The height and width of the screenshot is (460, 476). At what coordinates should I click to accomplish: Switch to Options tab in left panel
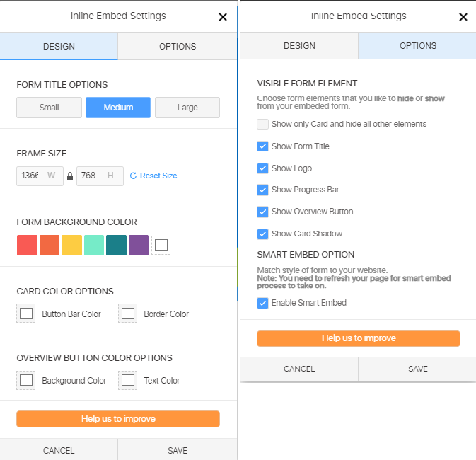178,47
